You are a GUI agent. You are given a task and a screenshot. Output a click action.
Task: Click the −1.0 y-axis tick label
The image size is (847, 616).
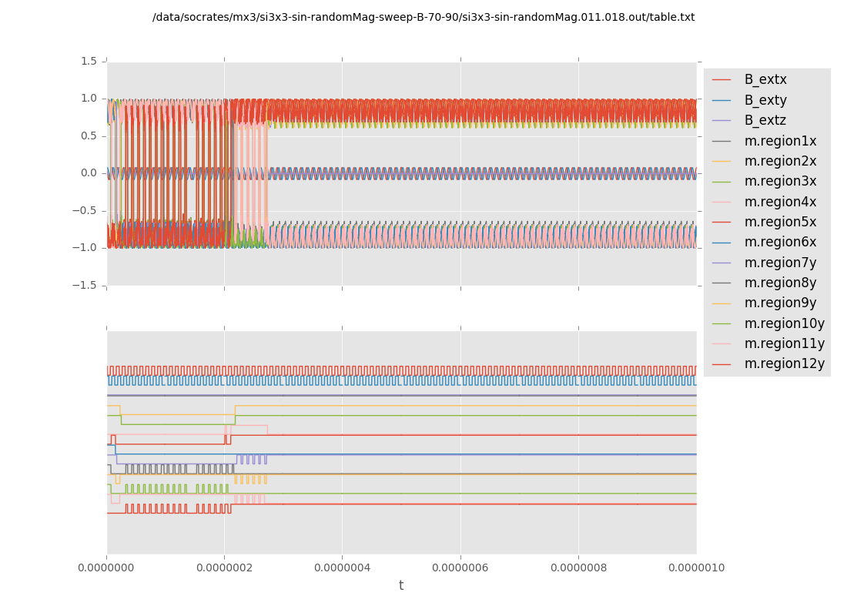click(85, 248)
